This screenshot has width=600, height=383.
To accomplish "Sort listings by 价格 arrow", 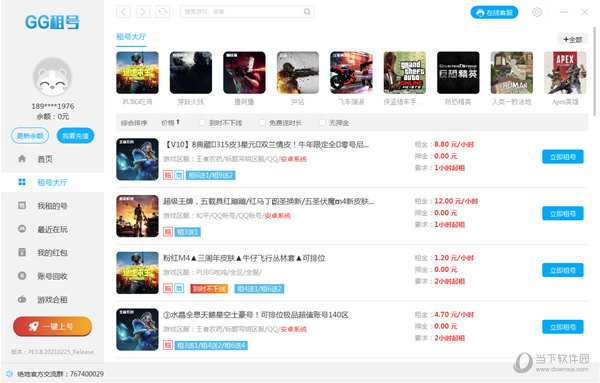I will tap(170, 122).
